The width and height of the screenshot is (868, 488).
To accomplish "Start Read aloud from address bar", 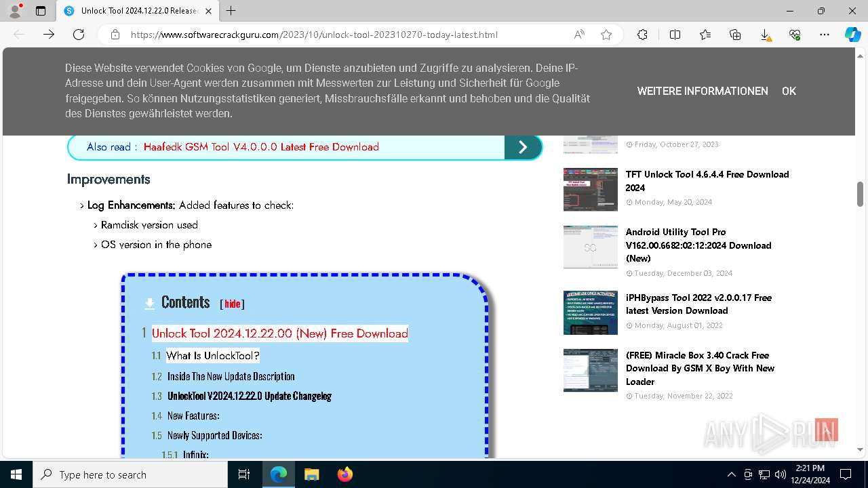I will coord(579,35).
